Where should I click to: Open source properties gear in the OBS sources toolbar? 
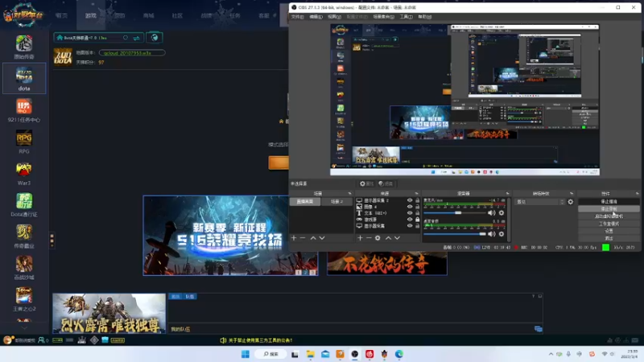click(378, 237)
